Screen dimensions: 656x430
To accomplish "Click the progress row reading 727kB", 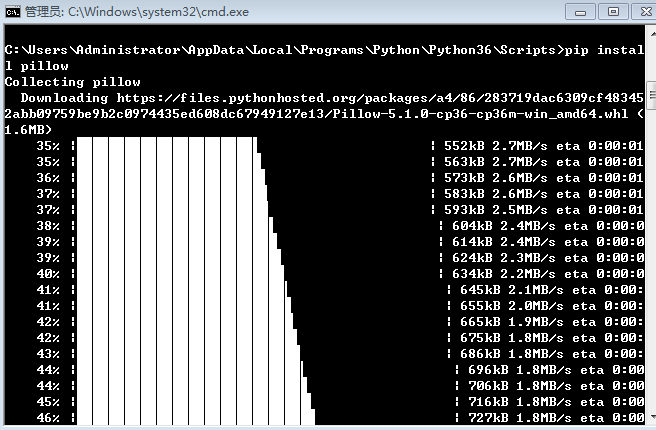I will (x=340, y=417).
